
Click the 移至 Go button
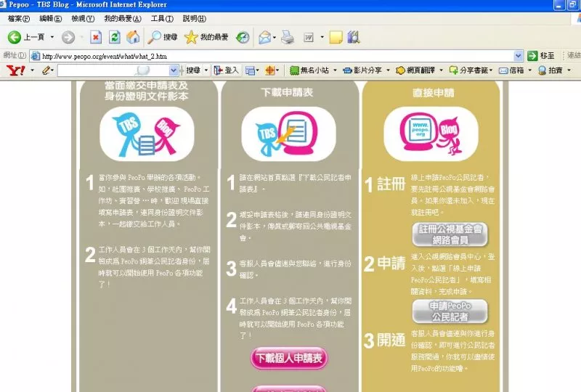click(541, 56)
